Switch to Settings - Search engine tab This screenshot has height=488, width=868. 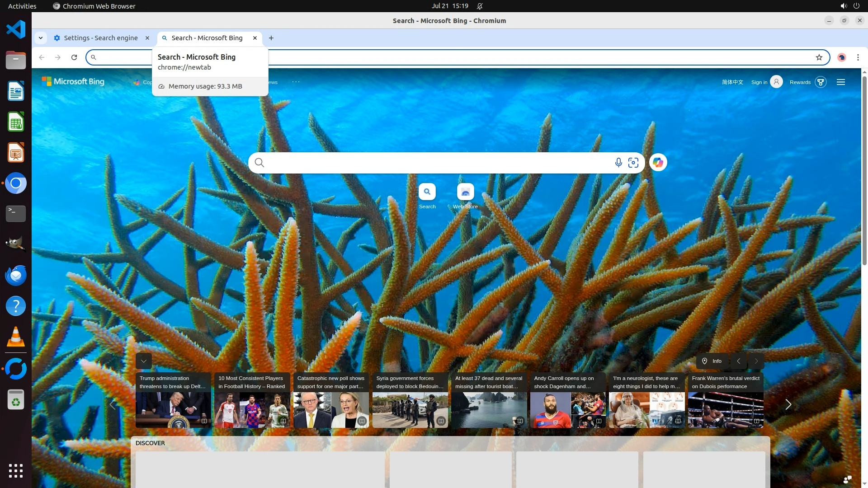[100, 38]
